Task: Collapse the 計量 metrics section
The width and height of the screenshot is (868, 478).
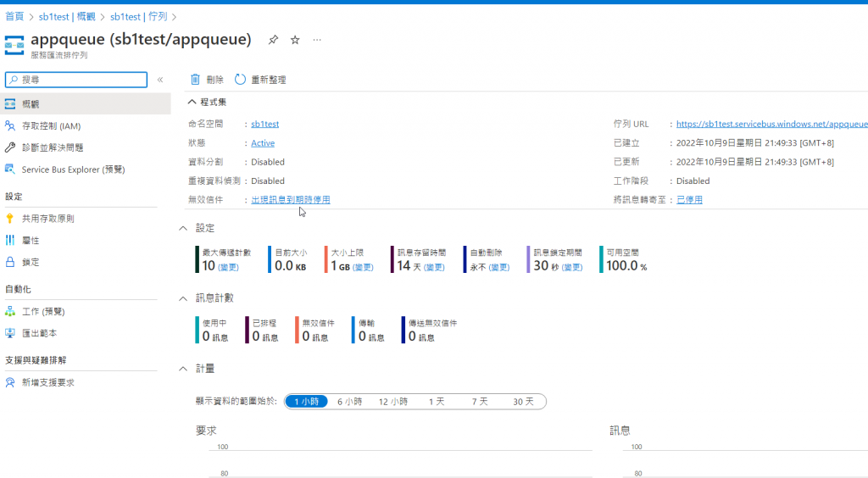Action: click(183, 369)
